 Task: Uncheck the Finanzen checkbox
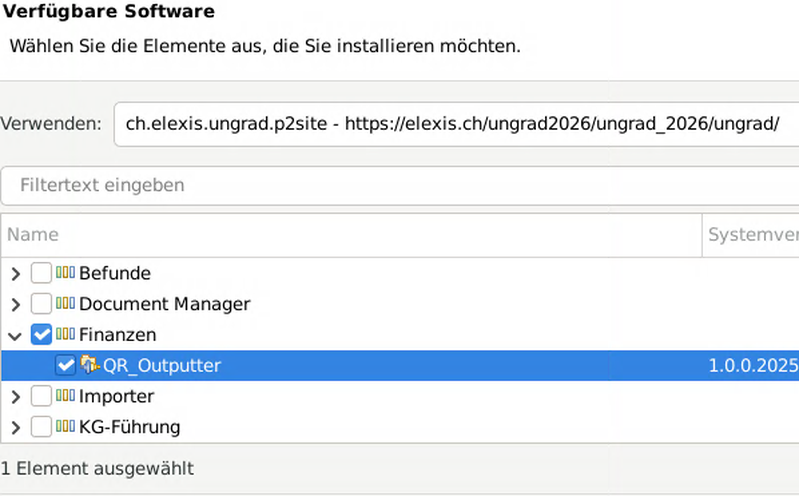point(41,335)
